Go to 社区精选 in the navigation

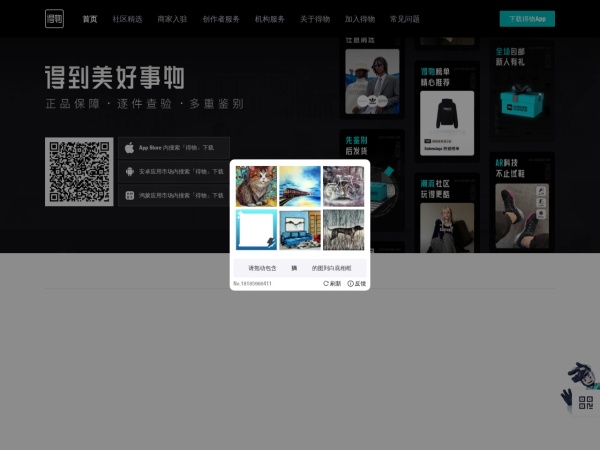(x=127, y=19)
